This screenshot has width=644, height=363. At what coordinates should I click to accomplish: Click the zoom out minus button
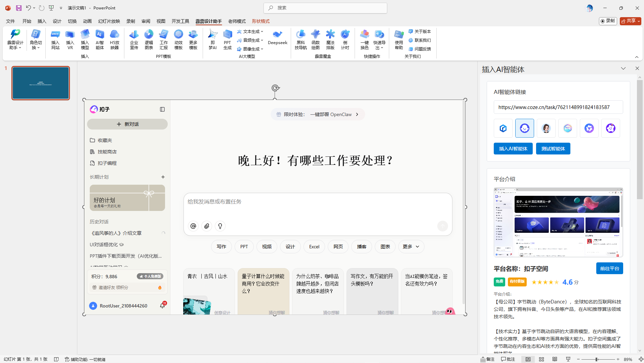(x=578, y=359)
